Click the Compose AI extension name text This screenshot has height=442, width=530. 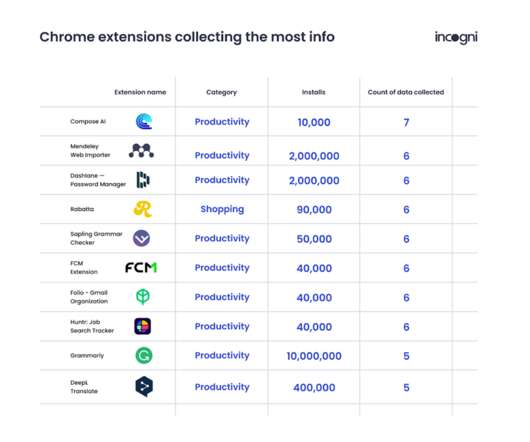pos(88,121)
